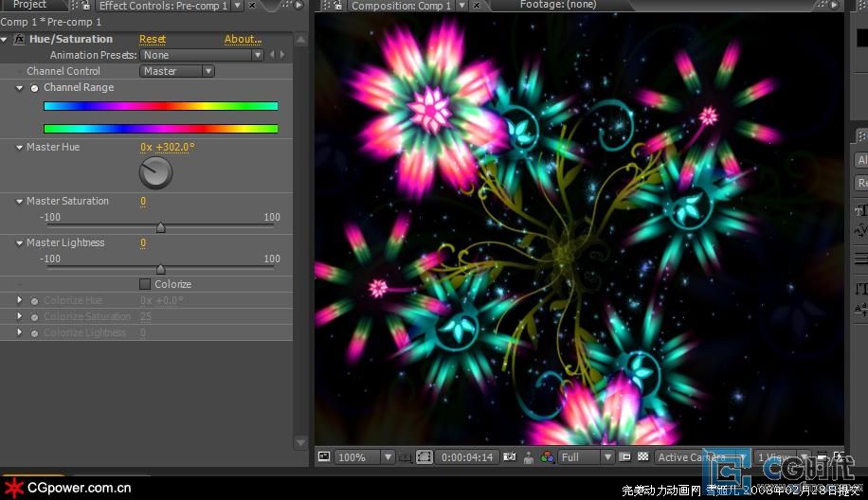Click the upper Channel Range color bar
Screen dimensions: 868x500
pos(160,106)
